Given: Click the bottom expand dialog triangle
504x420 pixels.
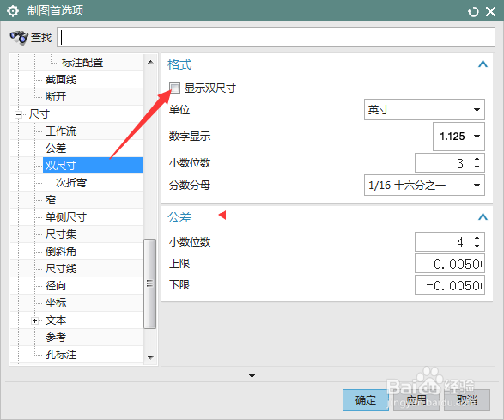Looking at the screenshot, I should (x=252, y=375).
